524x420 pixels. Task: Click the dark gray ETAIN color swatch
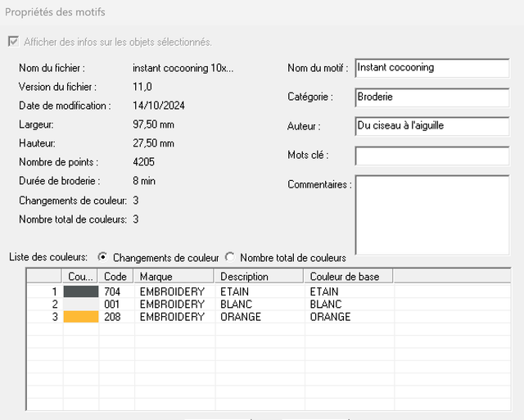pos(81,291)
